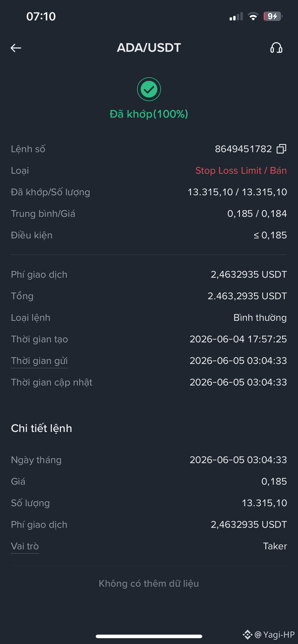
Task: Tap the cellular signal bars icon
Action: point(236,17)
